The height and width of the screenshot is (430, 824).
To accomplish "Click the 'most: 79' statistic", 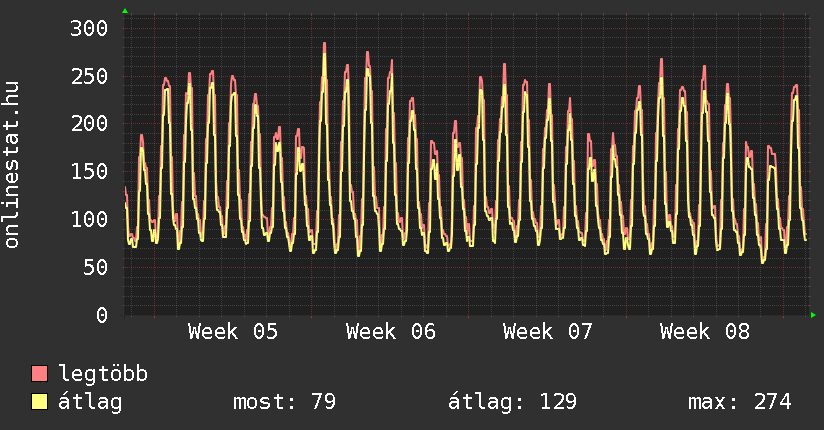I will [284, 402].
